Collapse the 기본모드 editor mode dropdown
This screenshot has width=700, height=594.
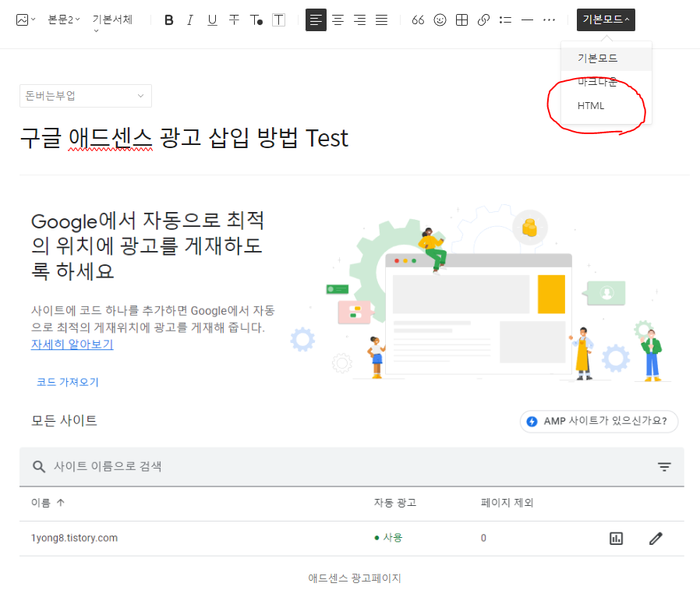tap(606, 19)
